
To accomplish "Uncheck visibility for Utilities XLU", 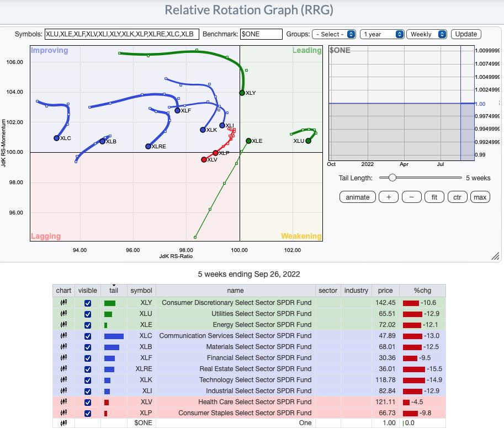I will click(x=87, y=314).
